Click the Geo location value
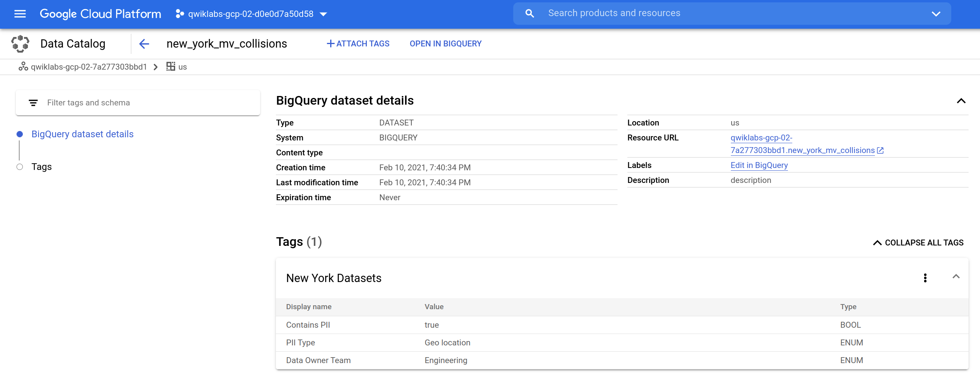Image resolution: width=980 pixels, height=380 pixels. (x=447, y=343)
